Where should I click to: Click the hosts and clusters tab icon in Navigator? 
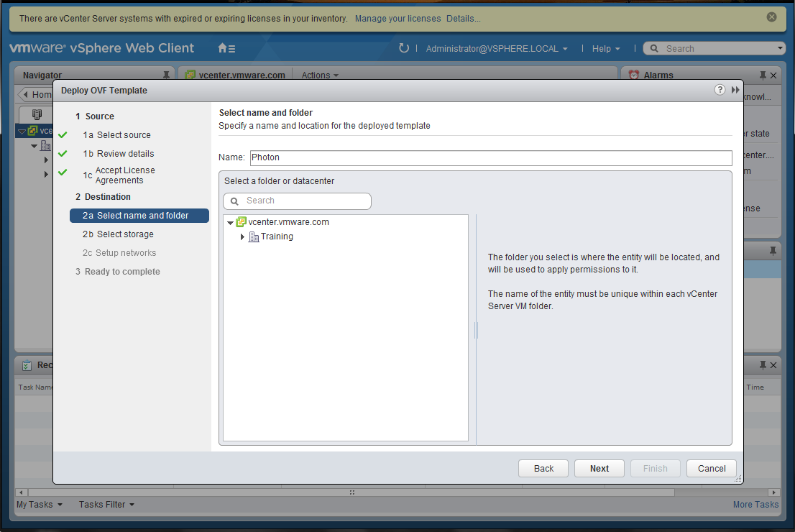pos(37,114)
